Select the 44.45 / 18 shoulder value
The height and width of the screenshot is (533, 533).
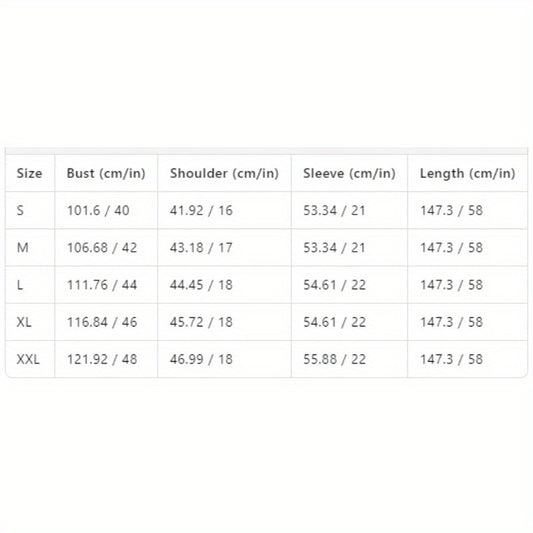(201, 285)
